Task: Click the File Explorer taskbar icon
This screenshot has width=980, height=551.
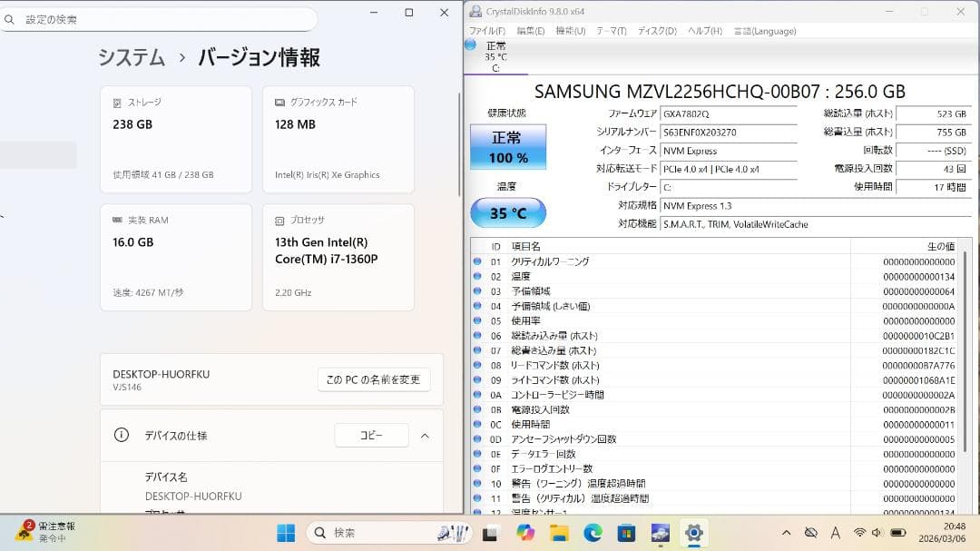Action: [559, 533]
